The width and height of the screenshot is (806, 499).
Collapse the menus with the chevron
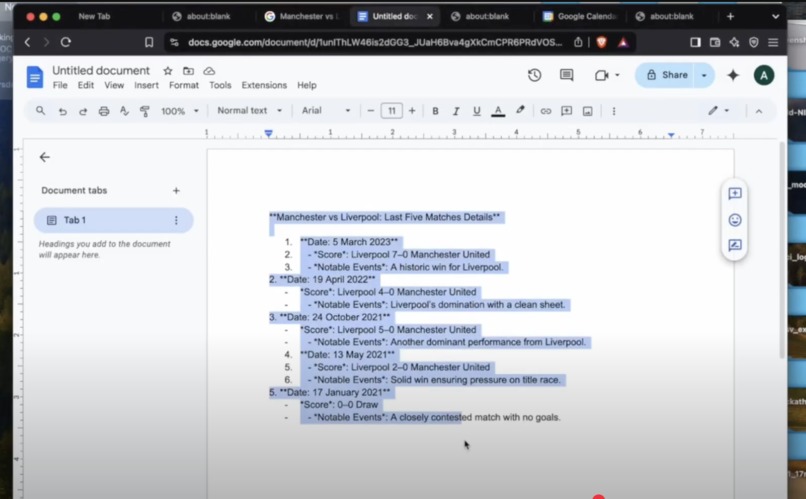click(x=759, y=111)
